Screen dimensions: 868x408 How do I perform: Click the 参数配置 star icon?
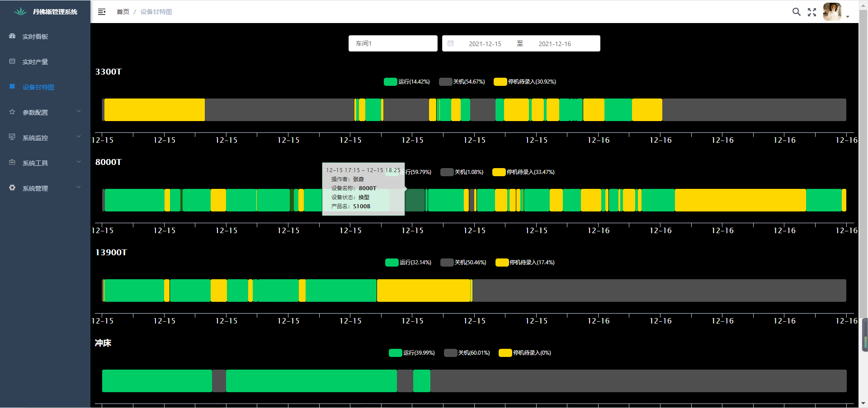click(12, 112)
